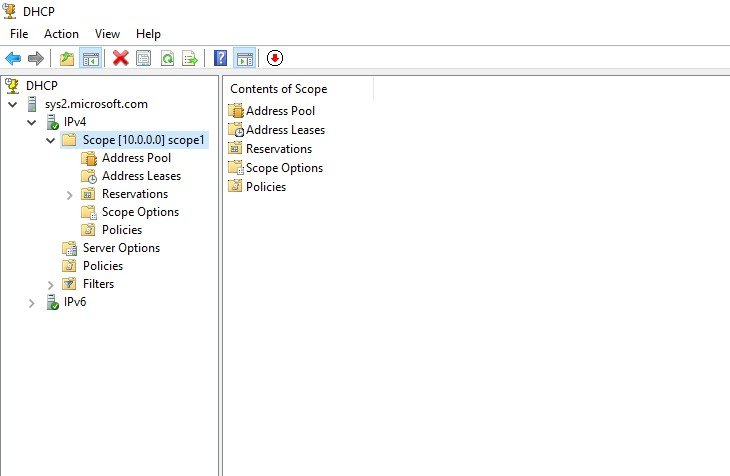Viewport: 730px width, 476px height.
Task: Go up one level in toolbar
Action: pyautogui.click(x=67, y=58)
